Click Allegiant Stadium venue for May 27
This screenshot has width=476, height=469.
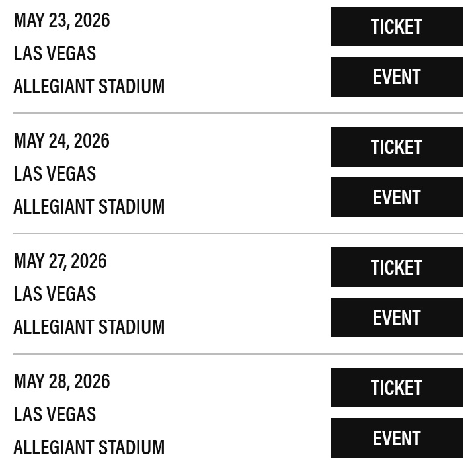click(89, 327)
